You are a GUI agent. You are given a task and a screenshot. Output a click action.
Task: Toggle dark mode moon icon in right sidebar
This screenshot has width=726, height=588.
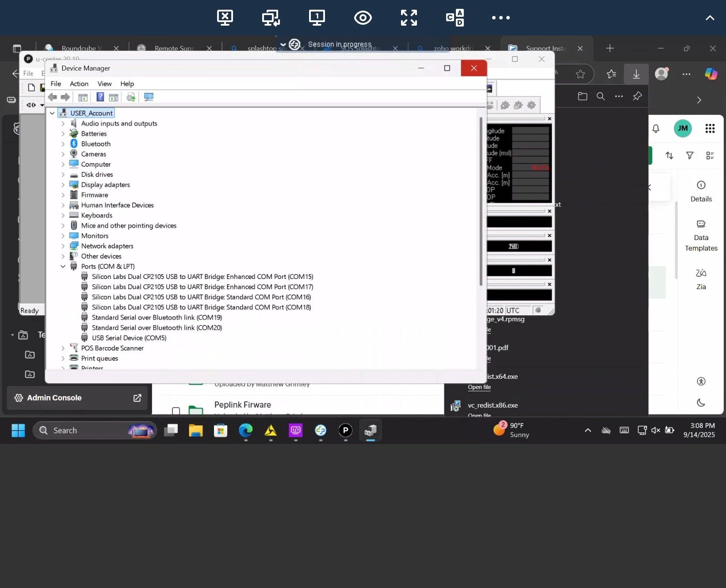coord(701,403)
